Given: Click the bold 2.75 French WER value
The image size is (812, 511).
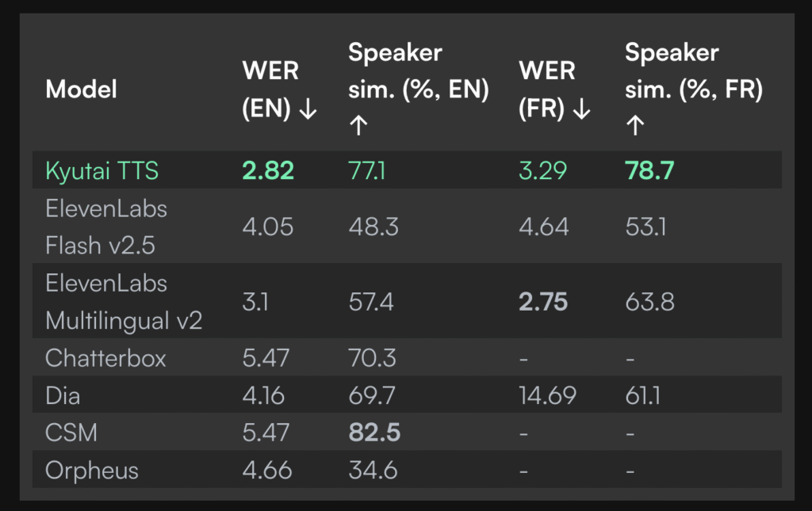Looking at the screenshot, I should pyautogui.click(x=543, y=302).
